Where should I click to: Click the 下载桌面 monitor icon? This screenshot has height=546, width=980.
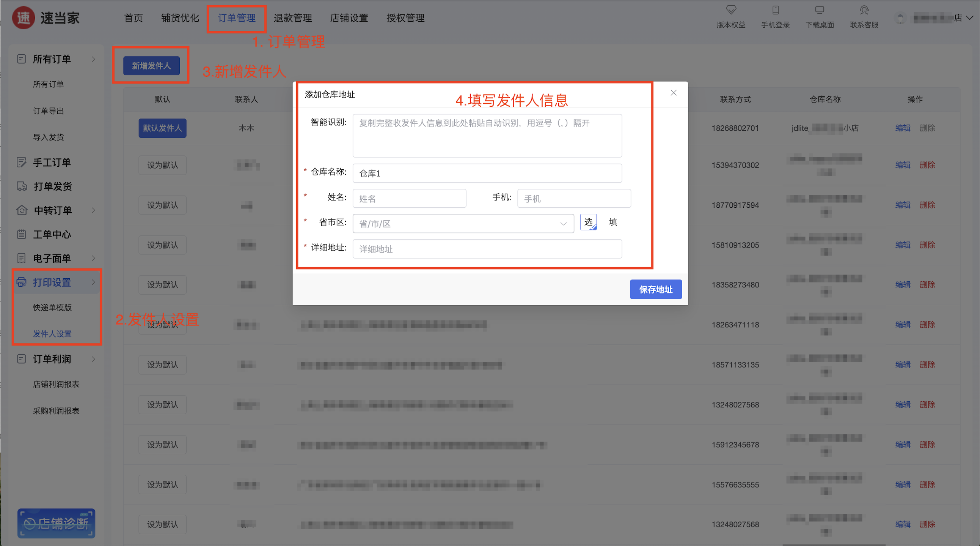820,10
